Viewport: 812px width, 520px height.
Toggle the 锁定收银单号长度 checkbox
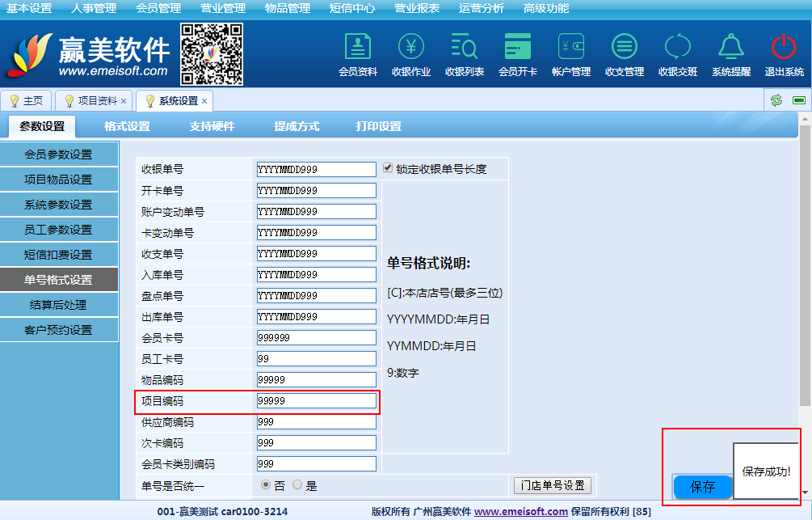pyautogui.click(x=388, y=168)
